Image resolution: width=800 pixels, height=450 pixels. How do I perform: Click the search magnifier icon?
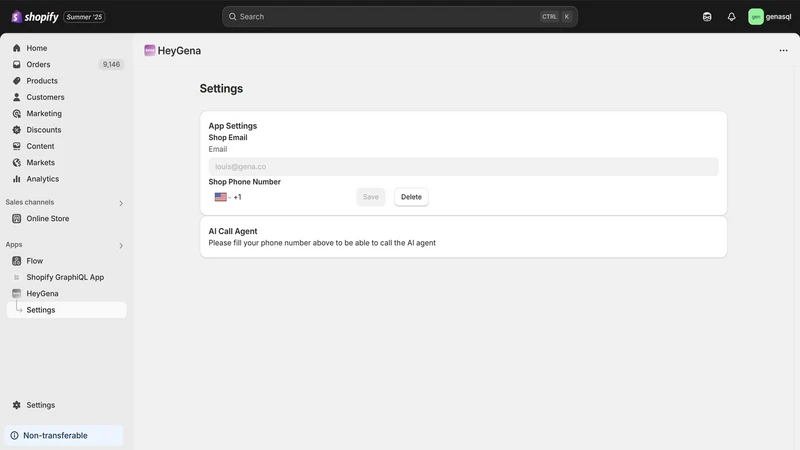pos(232,17)
